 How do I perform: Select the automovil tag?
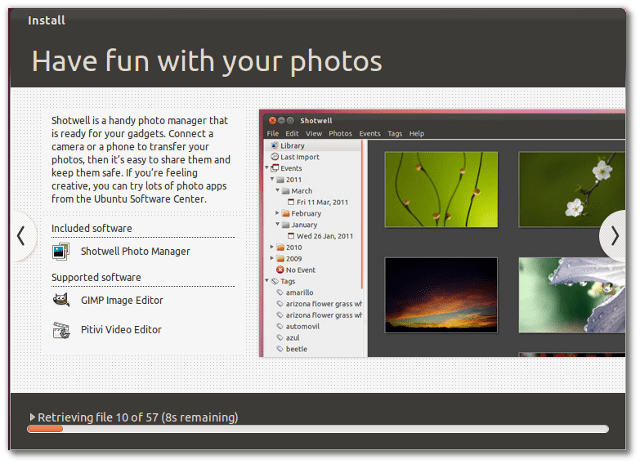pyautogui.click(x=302, y=326)
